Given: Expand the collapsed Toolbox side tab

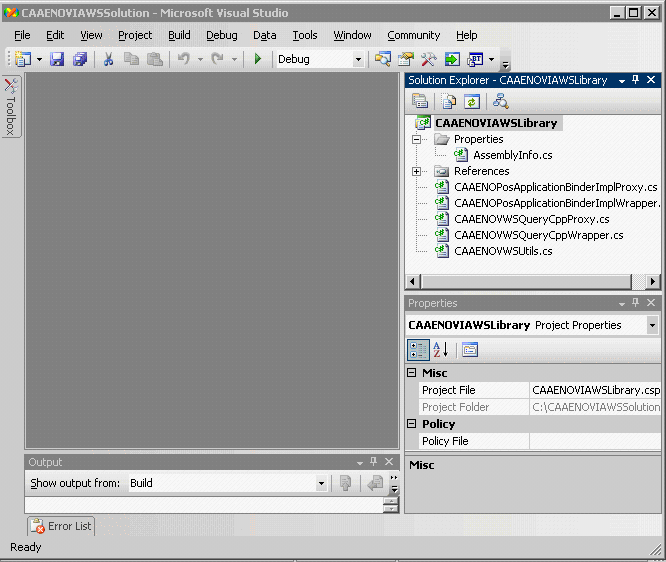Looking at the screenshot, I should tap(11, 107).
